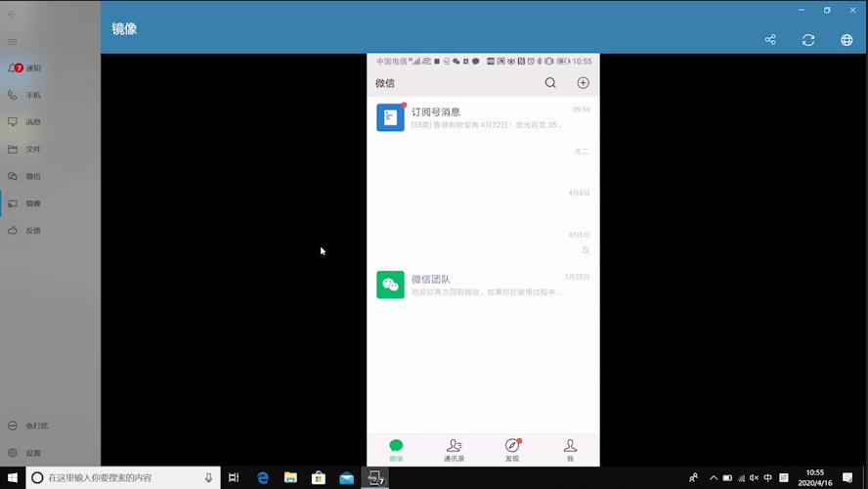Open 设置 settings at the sidebar bottom
The width and height of the screenshot is (868, 489).
point(50,453)
